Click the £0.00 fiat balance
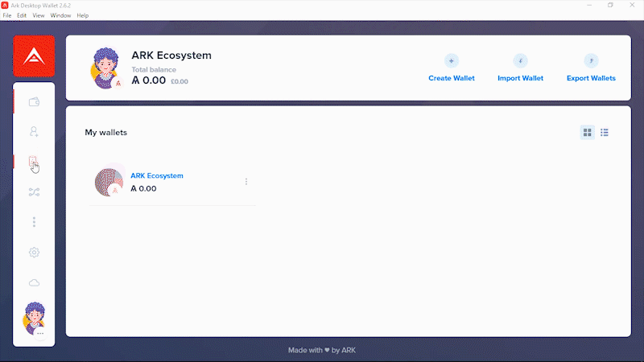The width and height of the screenshot is (644, 362). point(180,82)
